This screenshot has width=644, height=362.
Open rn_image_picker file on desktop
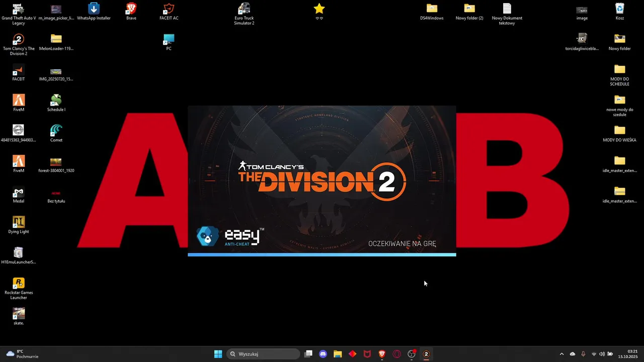[x=56, y=12]
